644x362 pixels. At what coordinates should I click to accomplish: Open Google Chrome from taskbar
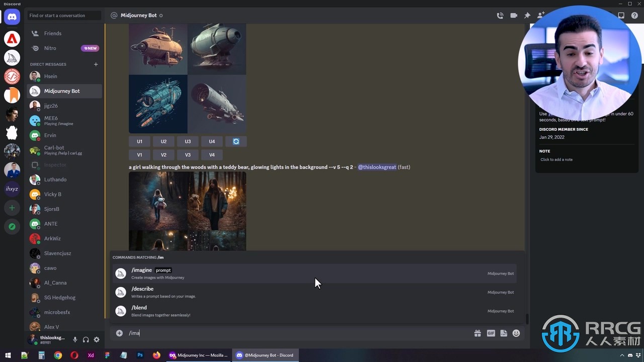pos(58,355)
